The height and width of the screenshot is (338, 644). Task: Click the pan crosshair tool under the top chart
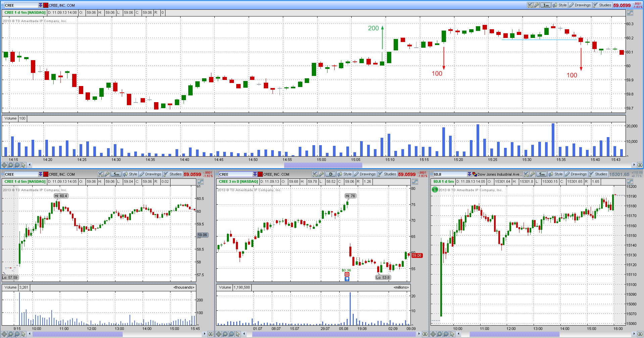tap(4, 165)
